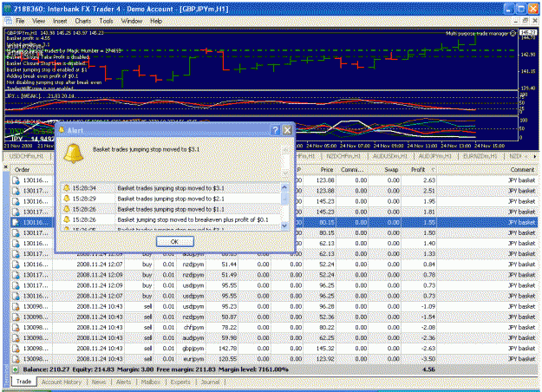This screenshot has width=542, height=392.
Task: Click the order icon in the row with profit 1.50
Action: click(x=16, y=233)
